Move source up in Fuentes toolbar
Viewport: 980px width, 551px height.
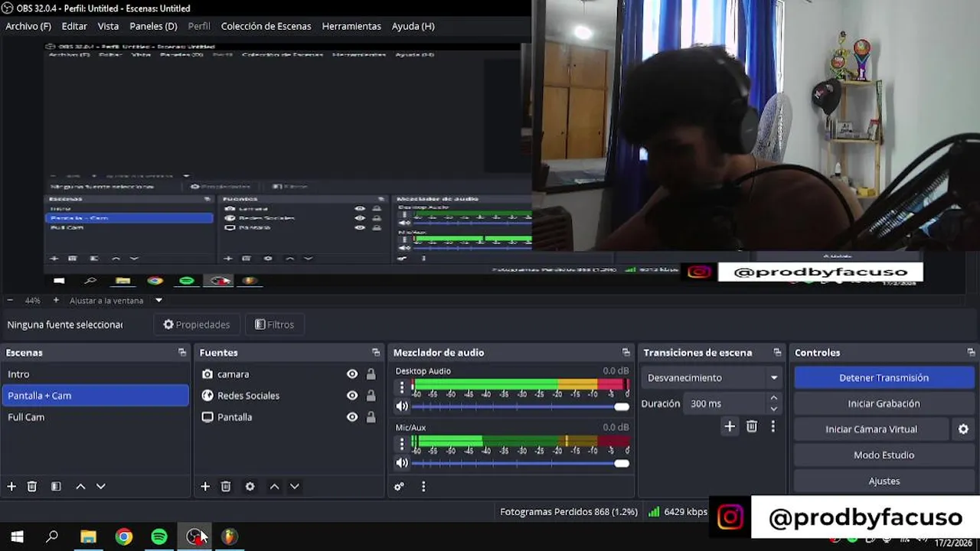tap(274, 486)
